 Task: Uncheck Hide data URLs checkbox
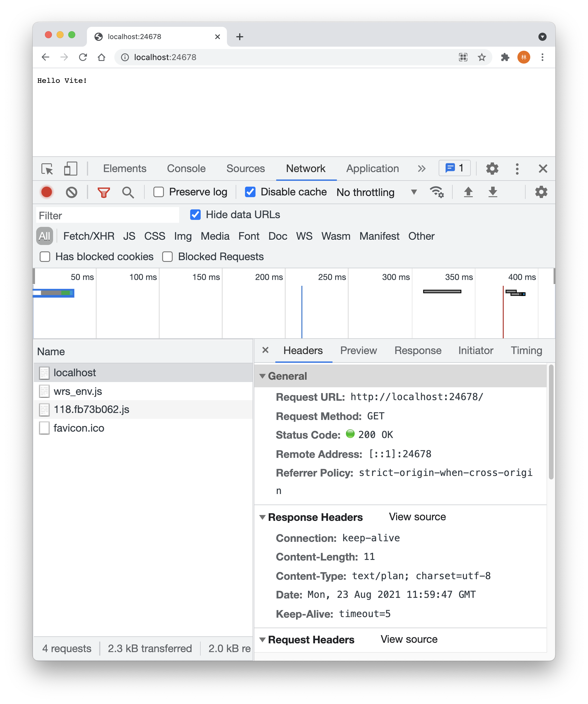click(195, 215)
